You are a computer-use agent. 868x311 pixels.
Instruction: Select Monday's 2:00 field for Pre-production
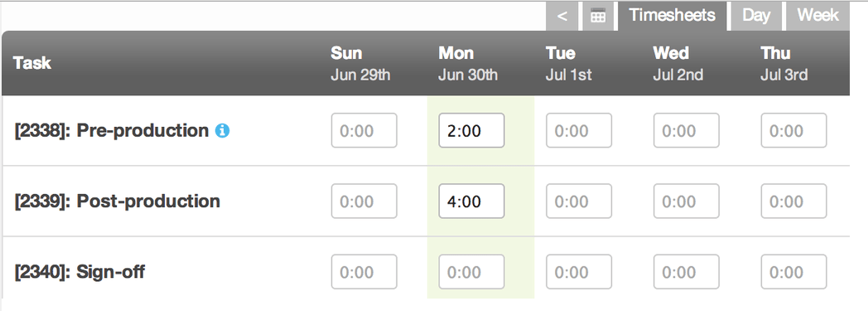coord(471,130)
